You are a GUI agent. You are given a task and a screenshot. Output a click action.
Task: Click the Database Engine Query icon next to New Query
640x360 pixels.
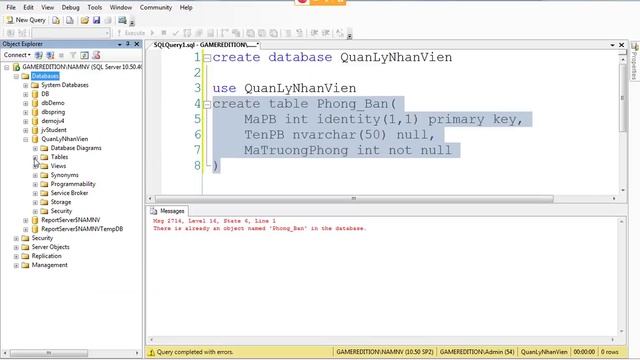point(56,20)
